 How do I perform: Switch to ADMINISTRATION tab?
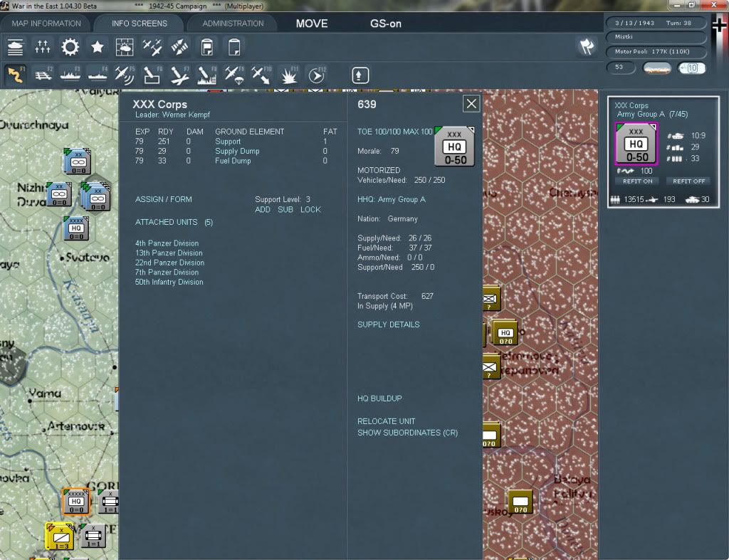[233, 23]
